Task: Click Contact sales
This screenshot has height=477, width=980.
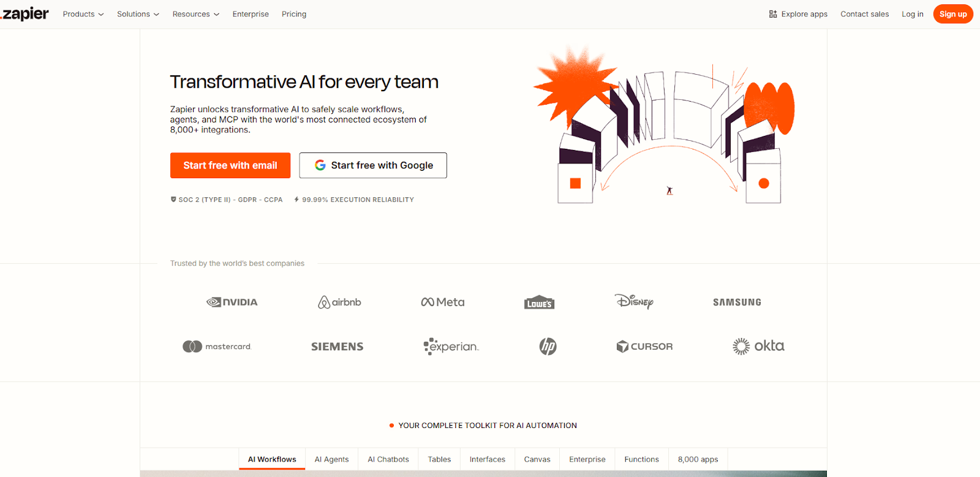Action: (x=864, y=14)
